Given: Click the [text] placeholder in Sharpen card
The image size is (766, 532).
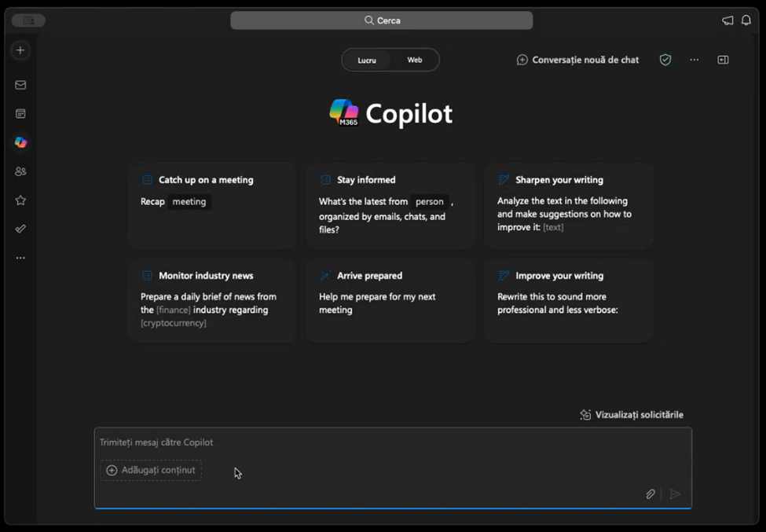Looking at the screenshot, I should (553, 227).
